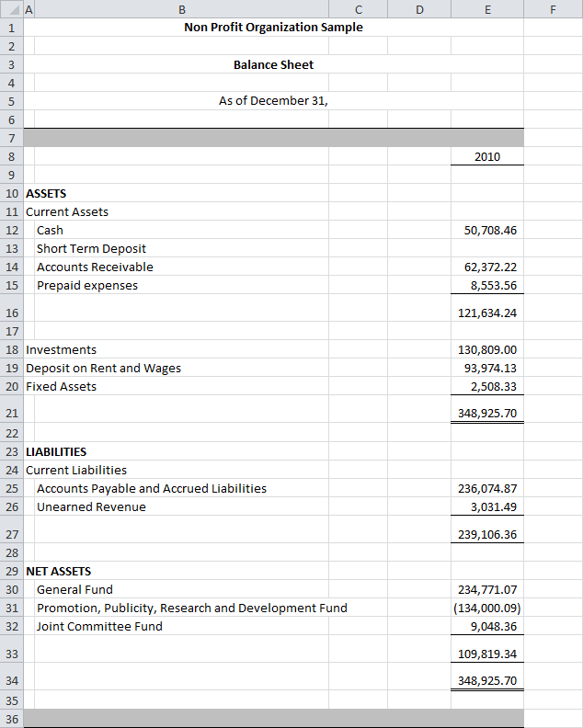The image size is (583, 728).
Task: Click the 'LIABILITIES' heading
Action: pyautogui.click(x=56, y=451)
